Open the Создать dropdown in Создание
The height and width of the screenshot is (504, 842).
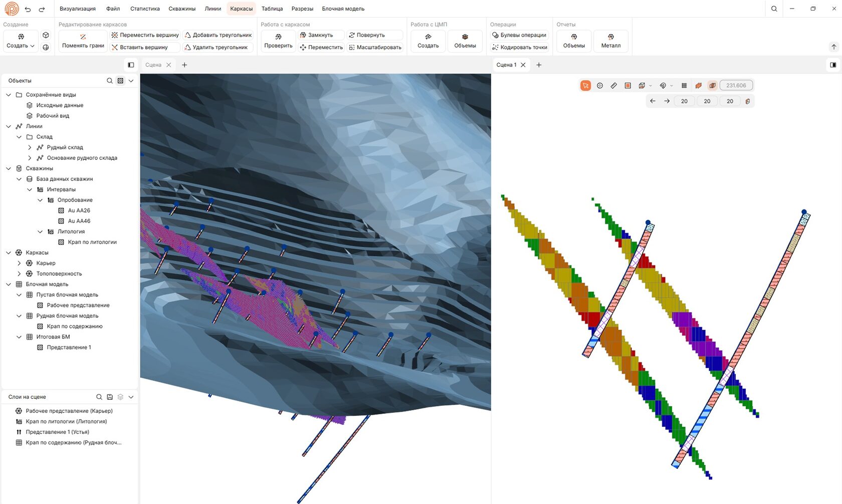(21, 41)
